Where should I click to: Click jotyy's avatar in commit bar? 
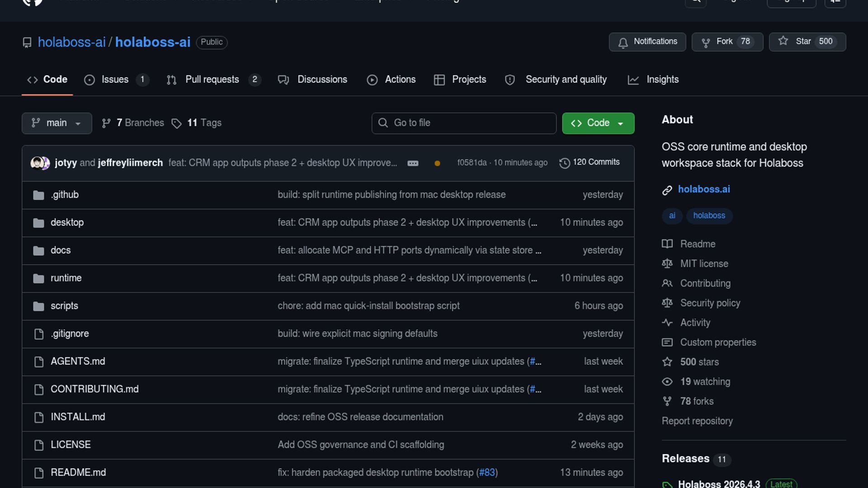[36, 163]
